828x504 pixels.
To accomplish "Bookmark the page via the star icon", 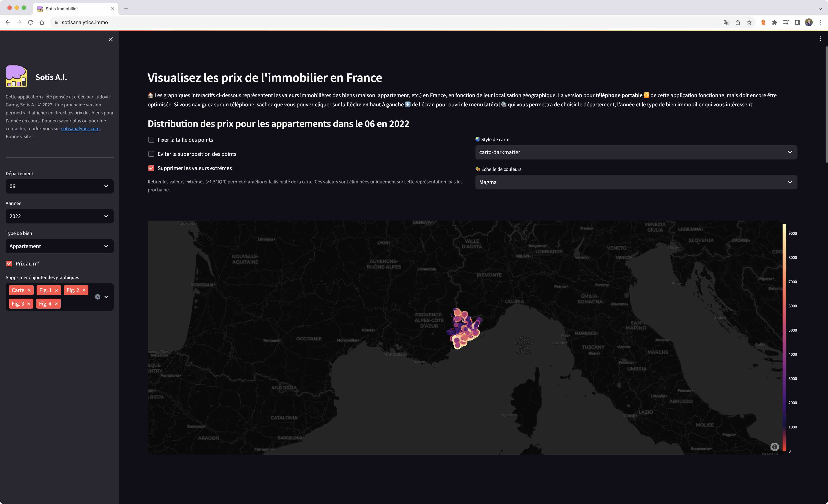I will pyautogui.click(x=749, y=22).
